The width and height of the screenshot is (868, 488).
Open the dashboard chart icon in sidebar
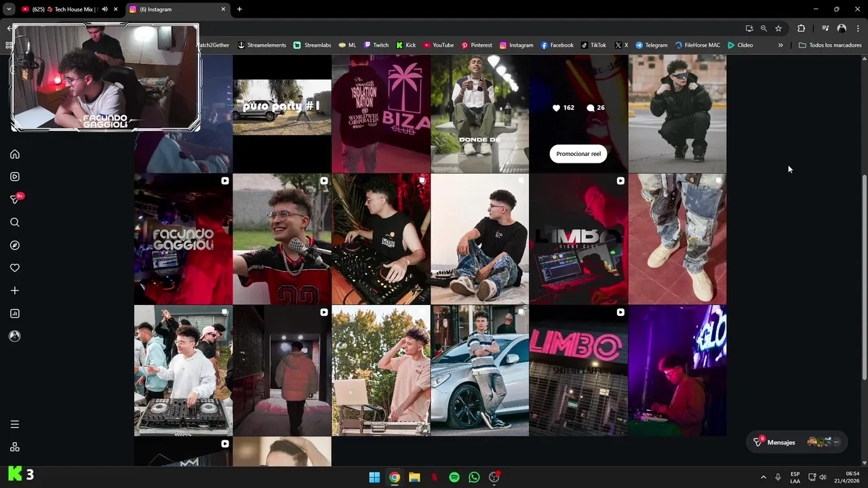point(15,313)
